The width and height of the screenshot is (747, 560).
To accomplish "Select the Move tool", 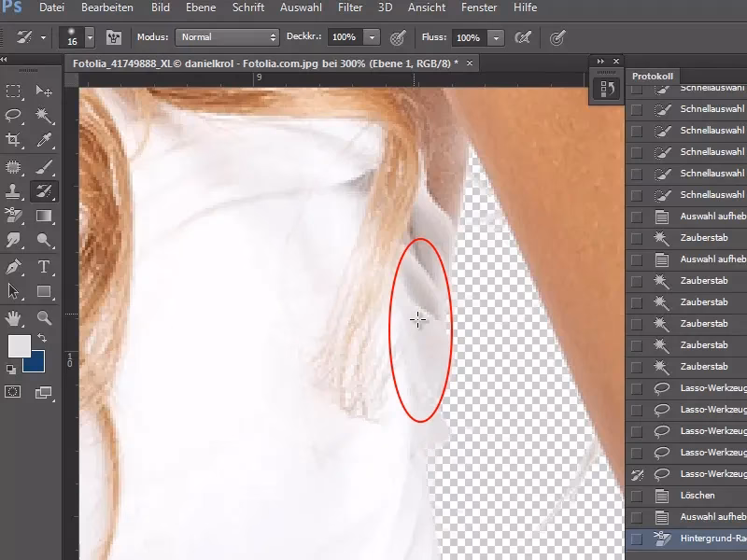I will click(42, 91).
